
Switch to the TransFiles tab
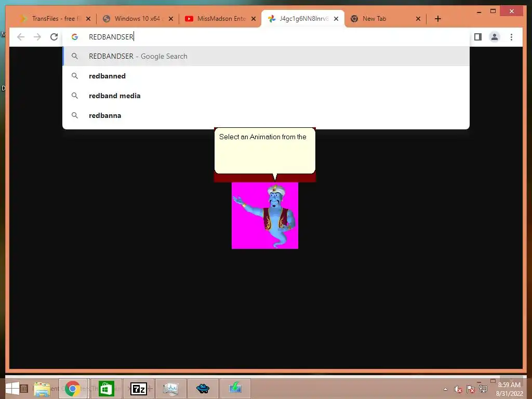click(51, 19)
